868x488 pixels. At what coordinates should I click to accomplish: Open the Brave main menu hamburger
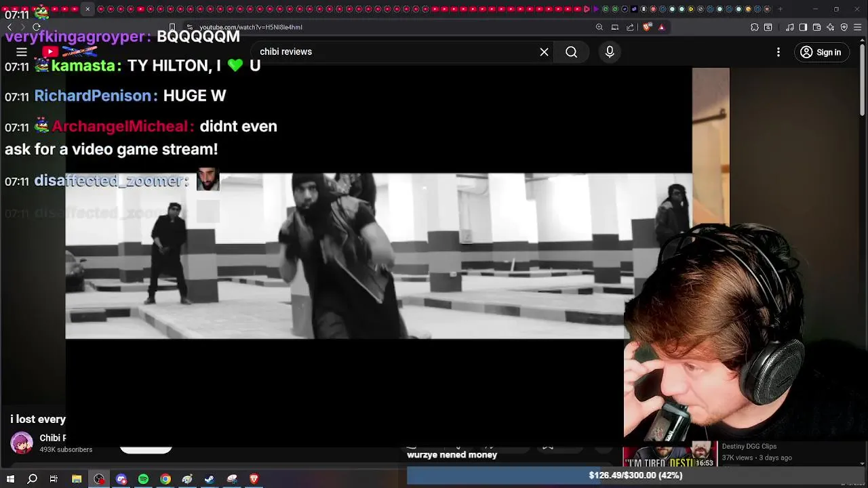point(858,27)
